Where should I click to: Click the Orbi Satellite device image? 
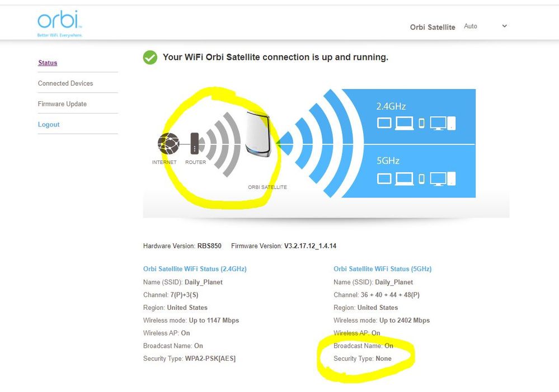coord(259,135)
